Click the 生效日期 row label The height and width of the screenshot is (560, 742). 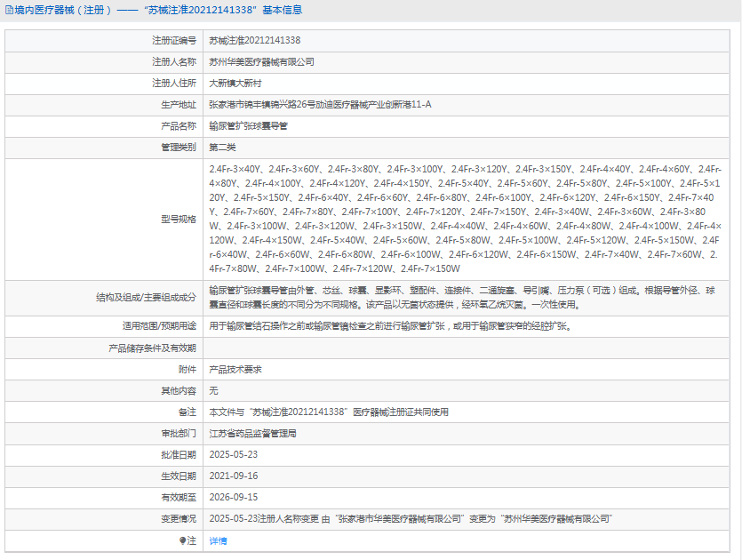tap(179, 476)
